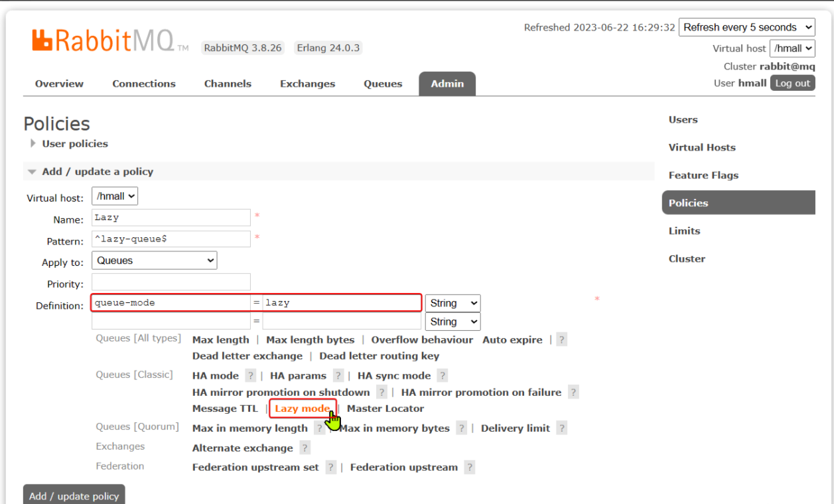Open help icon next to Alternate exchange
The height and width of the screenshot is (504, 834).
[305, 448]
